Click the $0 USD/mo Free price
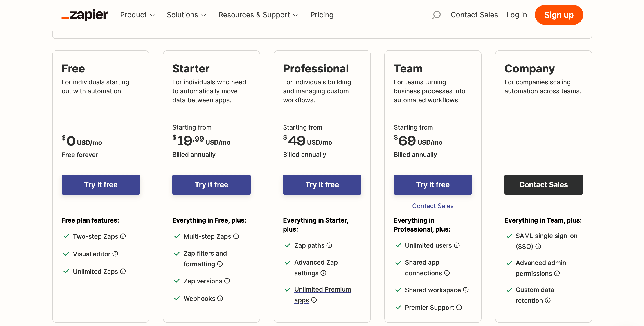This screenshot has height=326, width=644. coord(82,141)
